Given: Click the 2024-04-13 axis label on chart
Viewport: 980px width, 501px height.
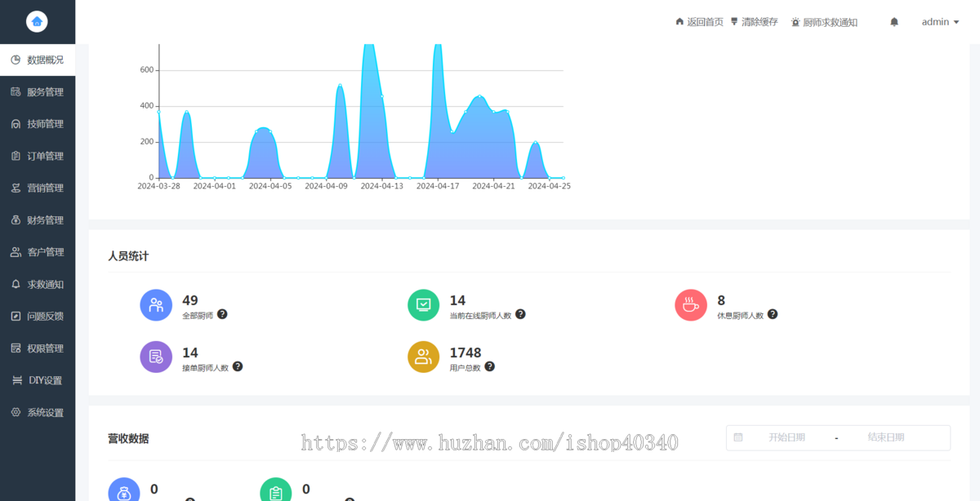Looking at the screenshot, I should (x=381, y=186).
